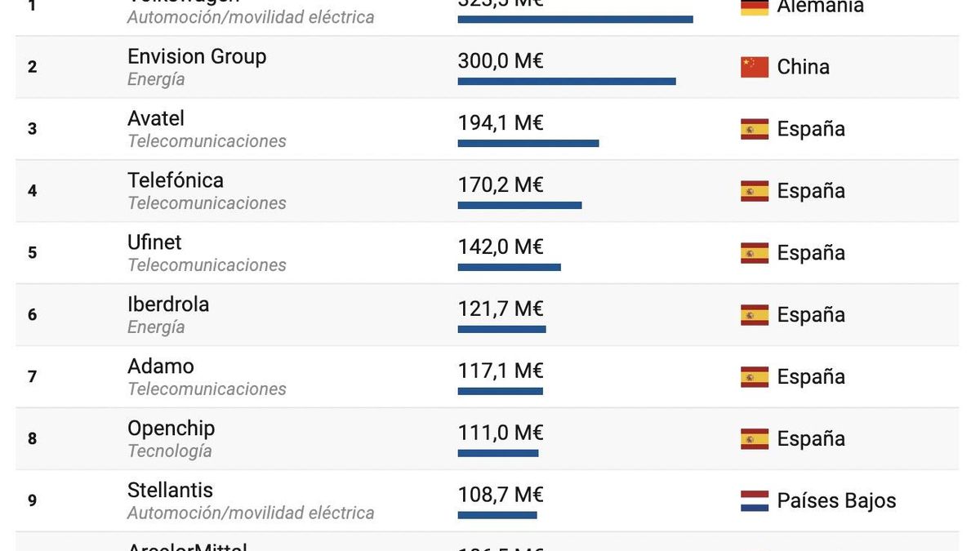Click the rank number 5

point(33,253)
